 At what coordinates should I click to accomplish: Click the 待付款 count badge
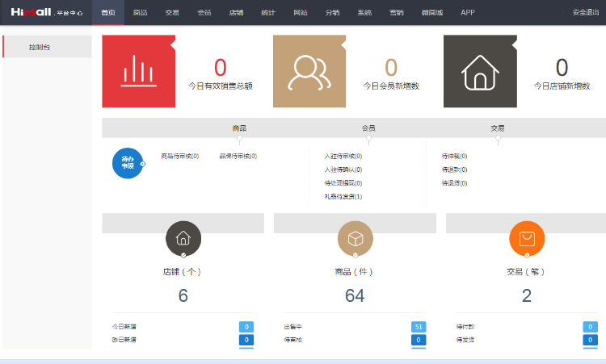pos(590,327)
